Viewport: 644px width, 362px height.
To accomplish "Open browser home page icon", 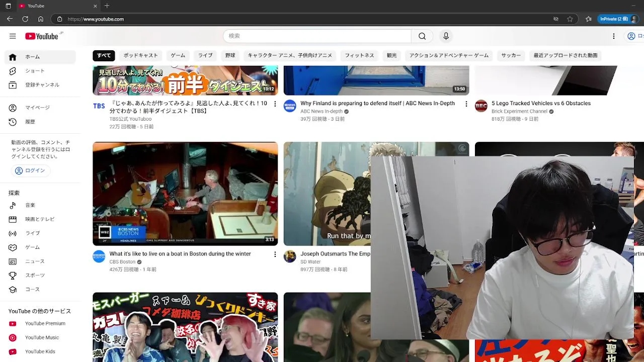I will [41, 19].
